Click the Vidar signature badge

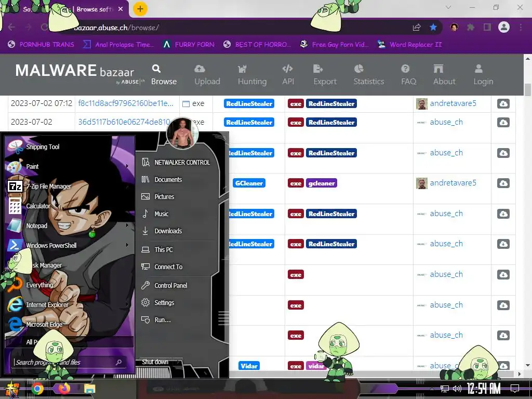[x=249, y=366]
